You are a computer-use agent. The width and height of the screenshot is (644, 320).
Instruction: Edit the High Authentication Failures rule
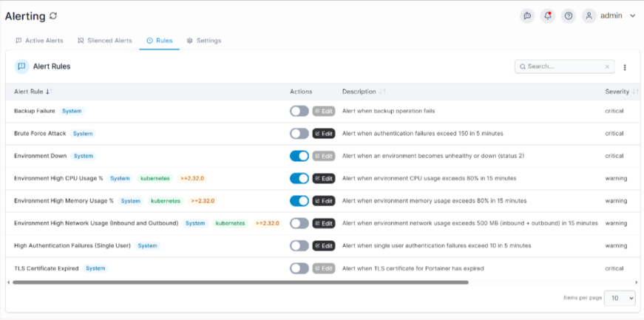(324, 246)
